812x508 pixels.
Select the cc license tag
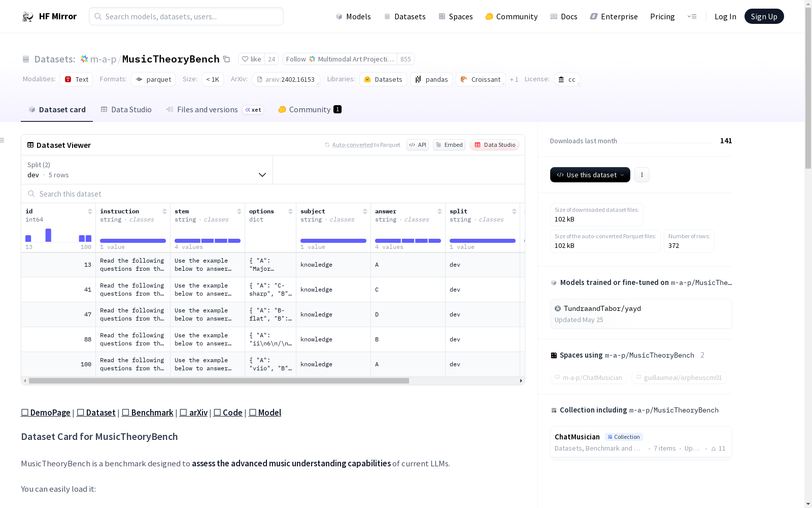567,80
